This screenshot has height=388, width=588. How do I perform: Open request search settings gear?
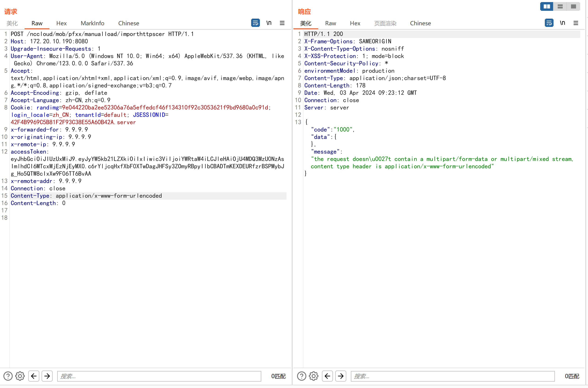[20, 376]
